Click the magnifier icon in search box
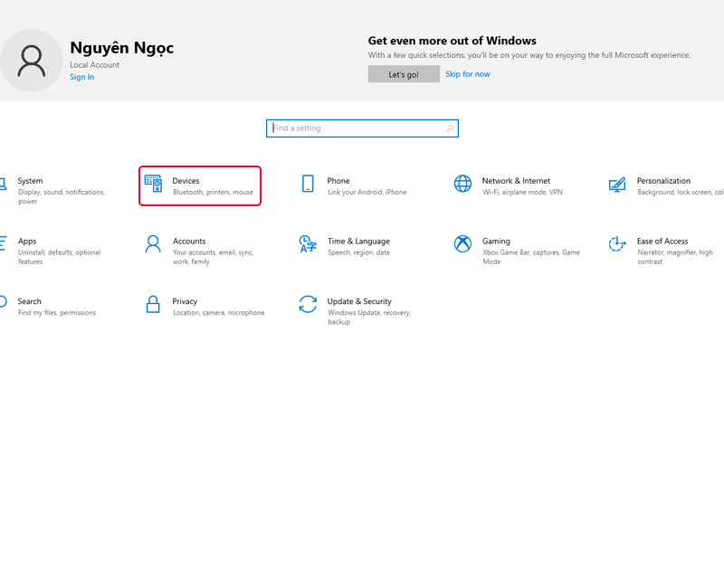The image size is (724, 588). point(450,128)
